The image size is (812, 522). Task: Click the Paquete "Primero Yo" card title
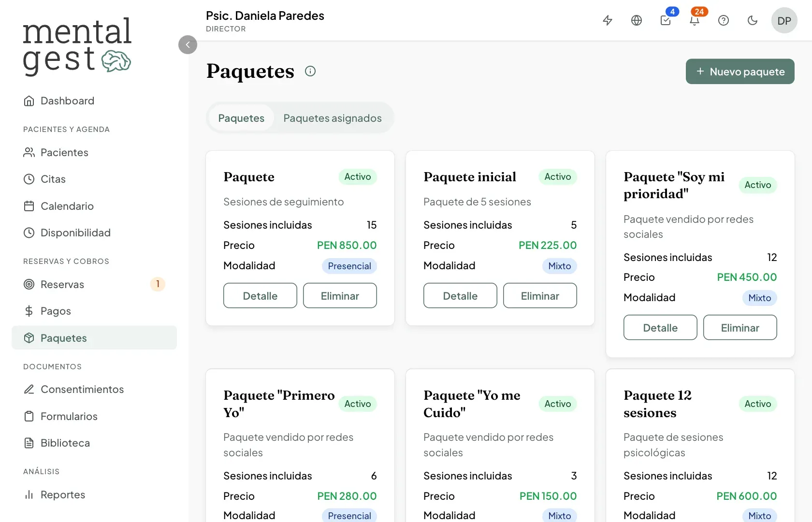click(279, 404)
